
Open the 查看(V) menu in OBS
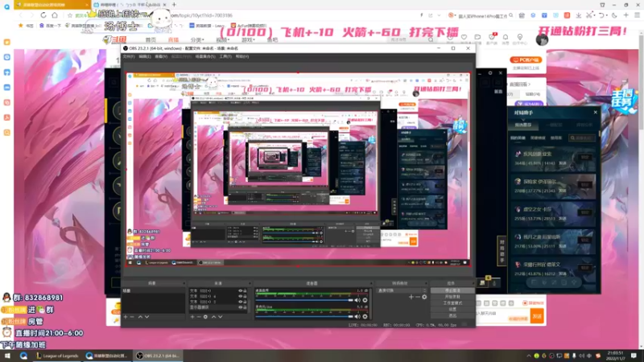(161, 56)
